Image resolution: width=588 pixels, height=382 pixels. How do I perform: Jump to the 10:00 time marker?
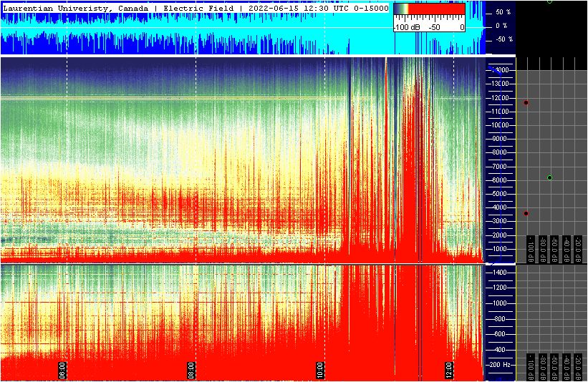point(321,370)
